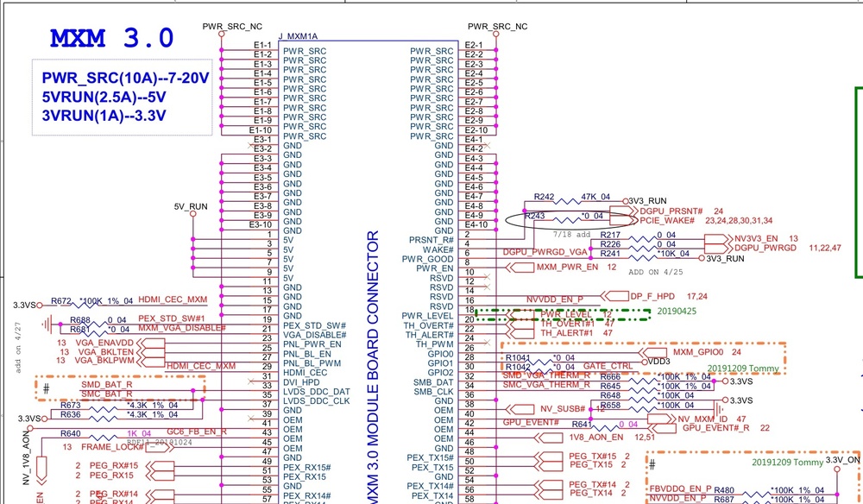Select resistor label "R241"

(x=610, y=254)
